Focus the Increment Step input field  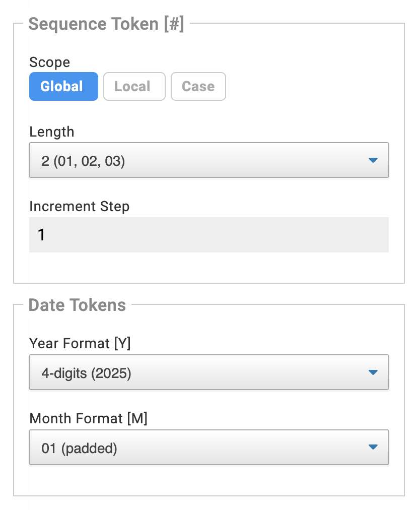[208, 235]
